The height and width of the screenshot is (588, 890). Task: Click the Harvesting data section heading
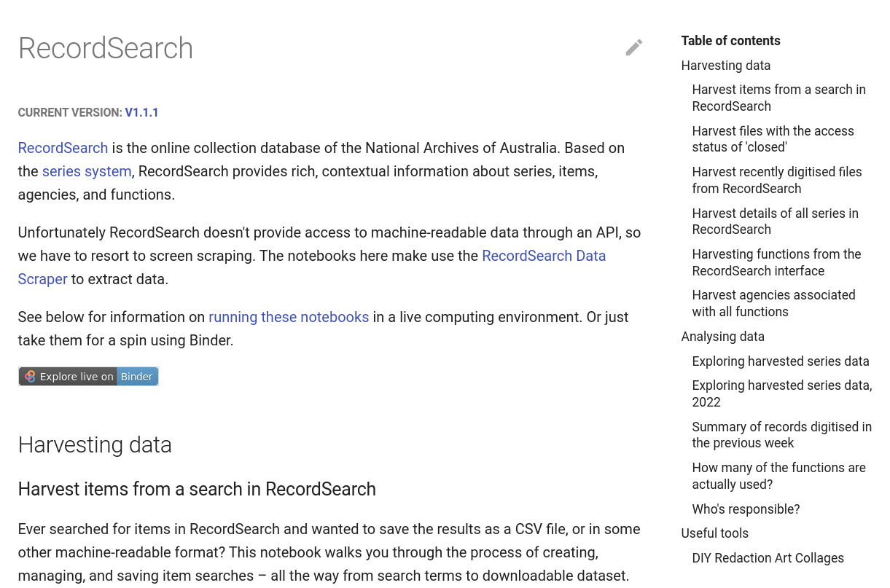tap(95, 444)
